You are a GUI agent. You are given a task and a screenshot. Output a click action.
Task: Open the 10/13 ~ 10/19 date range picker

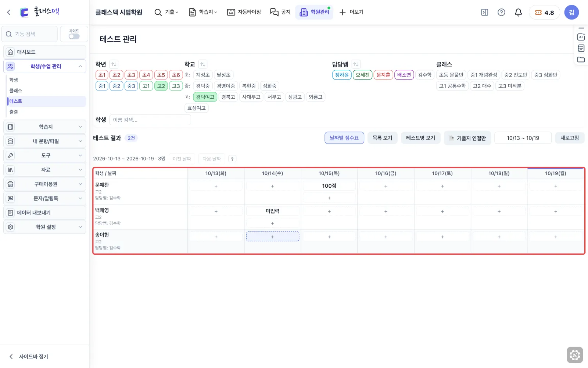click(x=523, y=138)
